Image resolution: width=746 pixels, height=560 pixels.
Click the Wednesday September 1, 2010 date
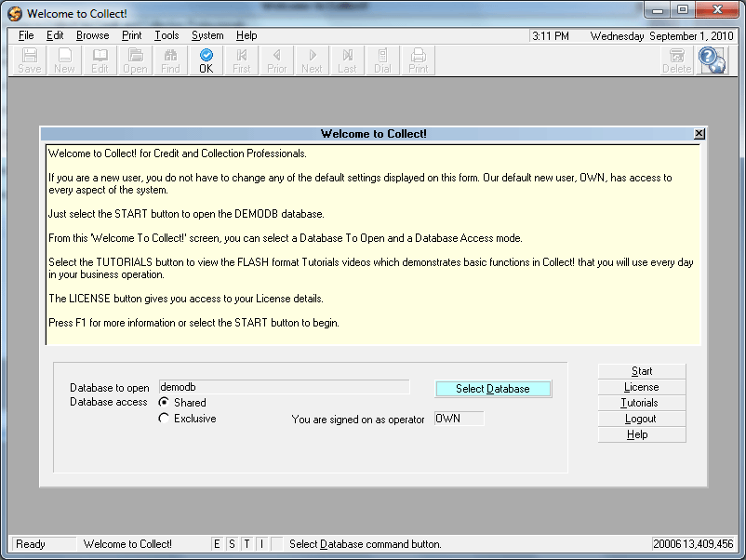pyautogui.click(x=661, y=36)
